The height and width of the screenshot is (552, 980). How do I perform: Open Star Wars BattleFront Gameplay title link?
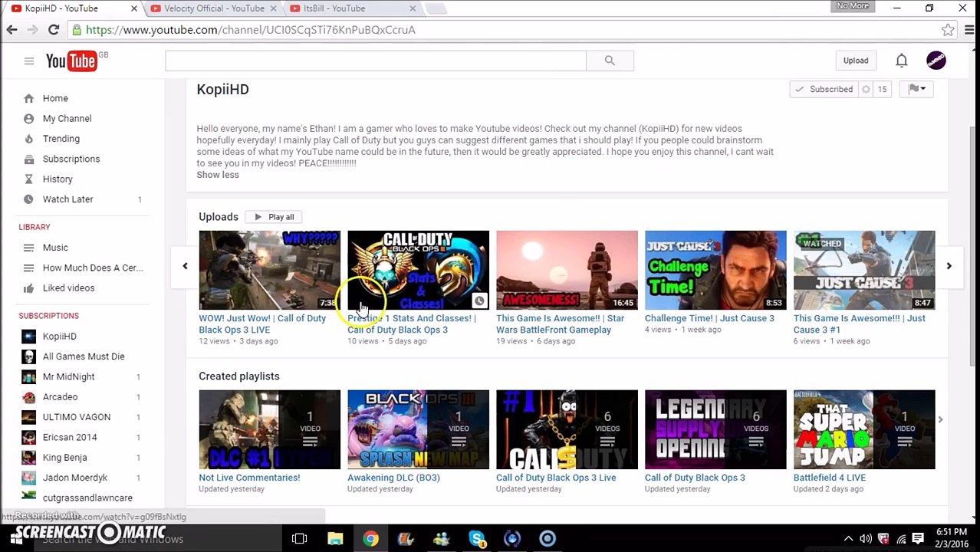[x=560, y=324]
